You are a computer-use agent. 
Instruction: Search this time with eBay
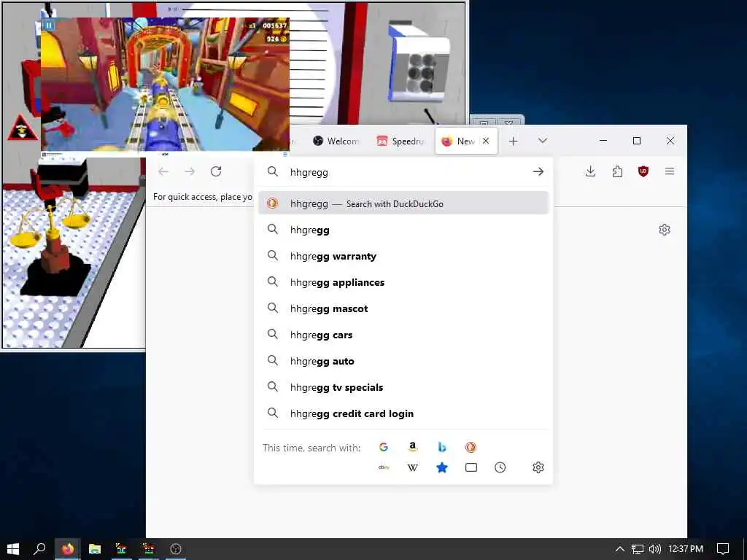(x=384, y=467)
